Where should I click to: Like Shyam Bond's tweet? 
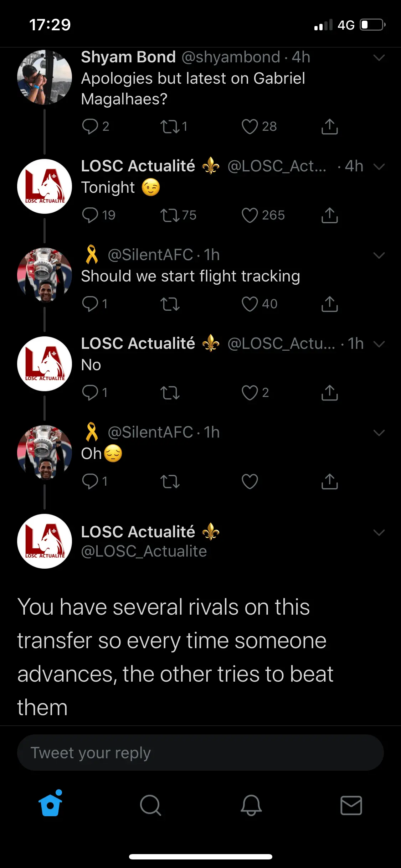tap(250, 126)
